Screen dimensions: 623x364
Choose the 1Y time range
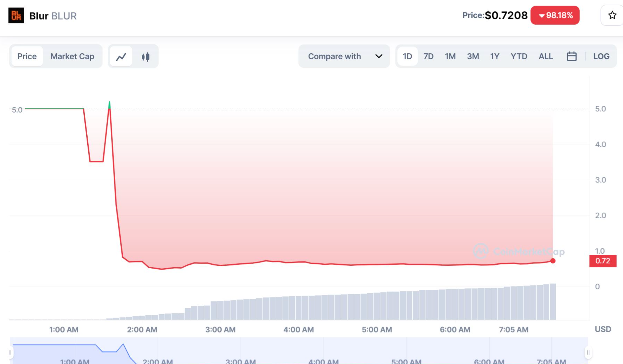pyautogui.click(x=495, y=56)
